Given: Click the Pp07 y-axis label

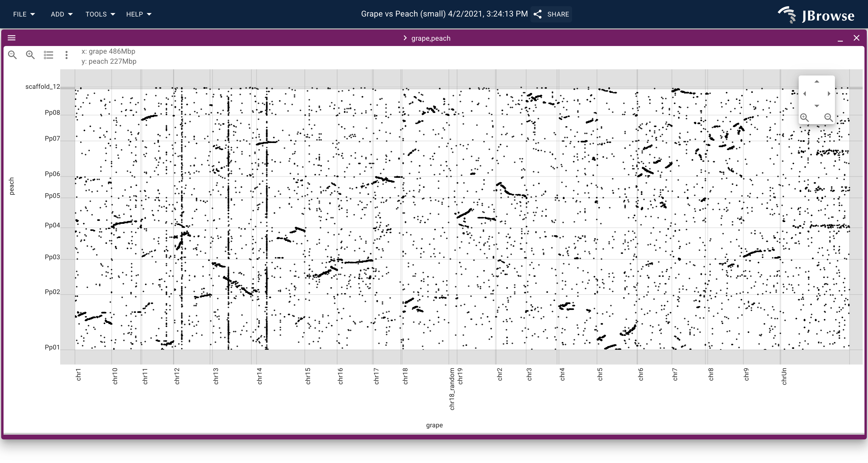Looking at the screenshot, I should pyautogui.click(x=52, y=138).
